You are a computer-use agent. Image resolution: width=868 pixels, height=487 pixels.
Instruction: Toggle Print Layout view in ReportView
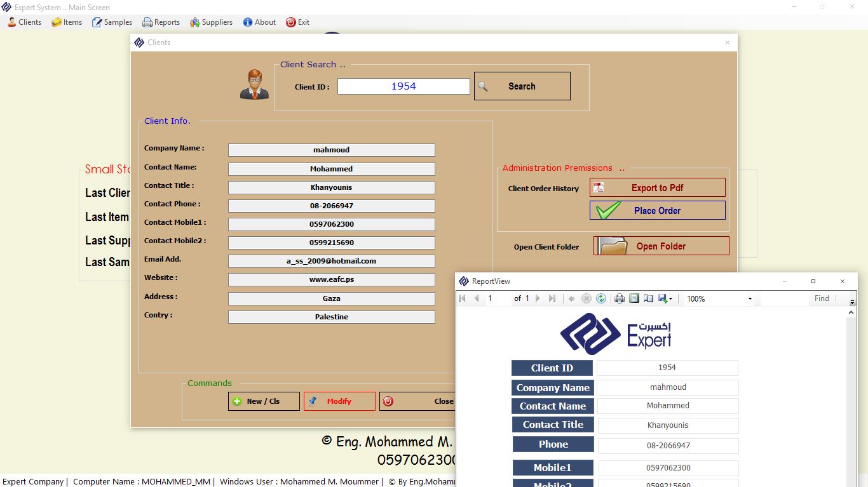pos(634,298)
